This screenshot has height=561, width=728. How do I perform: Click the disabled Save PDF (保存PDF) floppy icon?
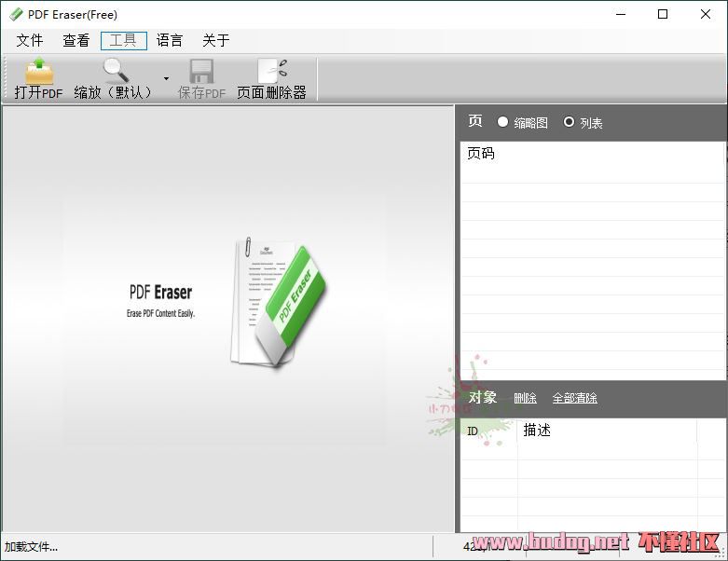[x=201, y=71]
